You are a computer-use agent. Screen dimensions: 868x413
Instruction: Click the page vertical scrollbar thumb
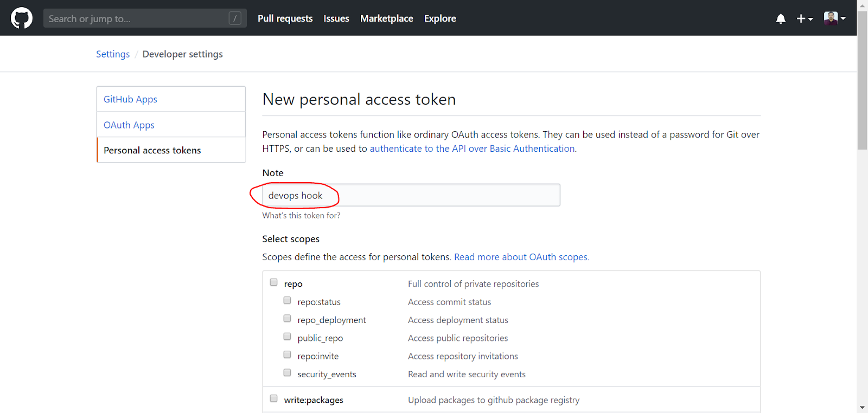pos(862,80)
